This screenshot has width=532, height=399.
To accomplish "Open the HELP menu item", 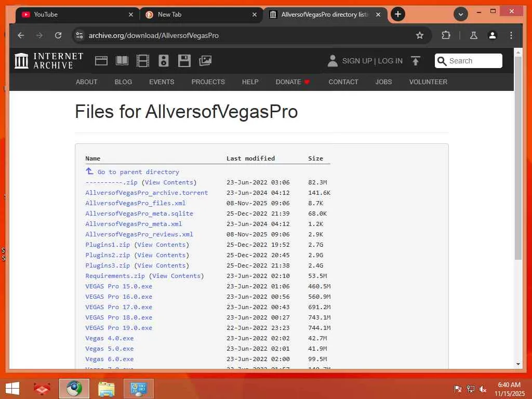I will (250, 82).
